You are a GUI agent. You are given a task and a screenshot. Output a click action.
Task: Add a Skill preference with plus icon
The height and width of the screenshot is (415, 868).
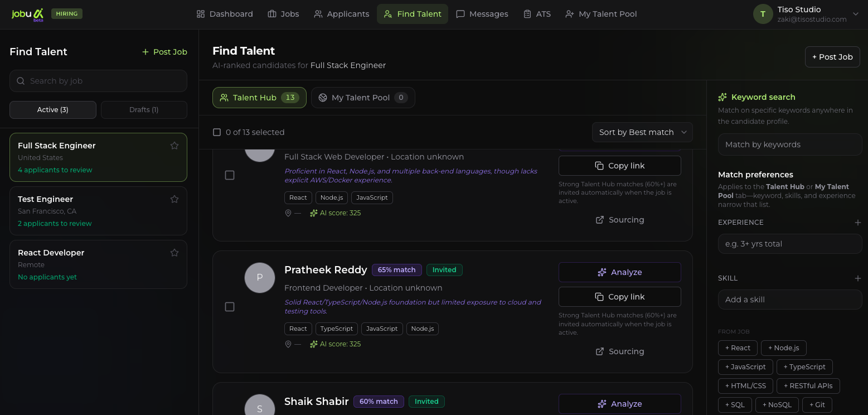[x=857, y=278]
